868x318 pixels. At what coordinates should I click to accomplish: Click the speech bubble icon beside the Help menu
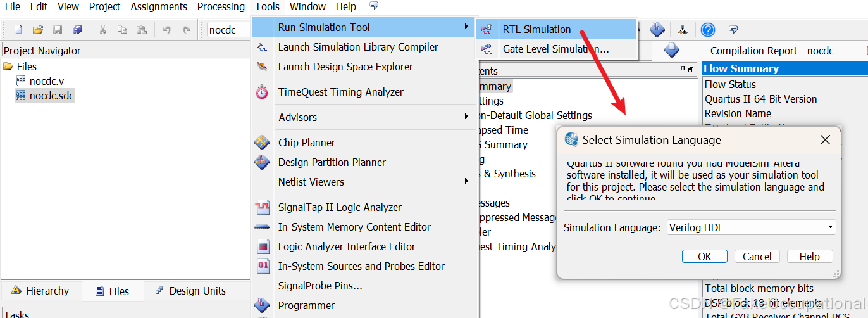click(374, 6)
